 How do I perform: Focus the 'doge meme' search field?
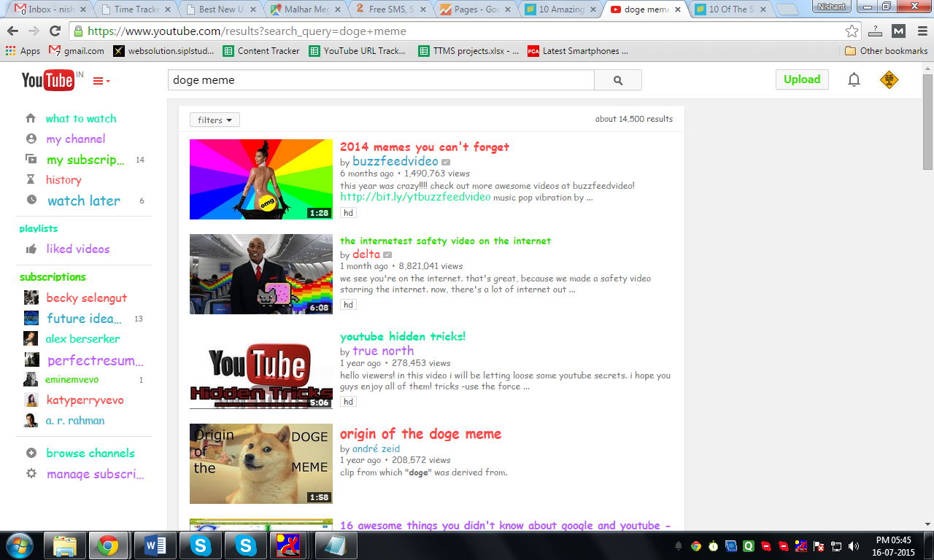381,80
